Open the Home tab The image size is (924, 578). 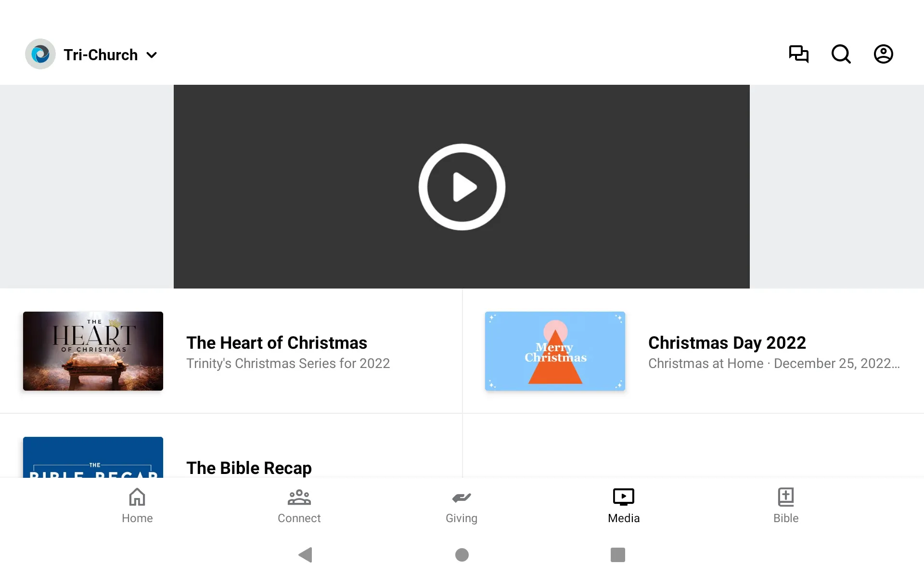click(x=137, y=504)
